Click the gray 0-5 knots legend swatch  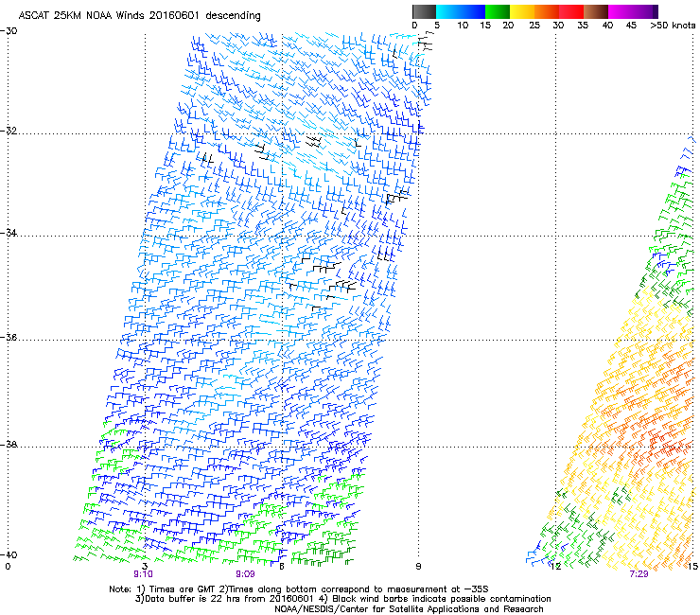point(424,11)
